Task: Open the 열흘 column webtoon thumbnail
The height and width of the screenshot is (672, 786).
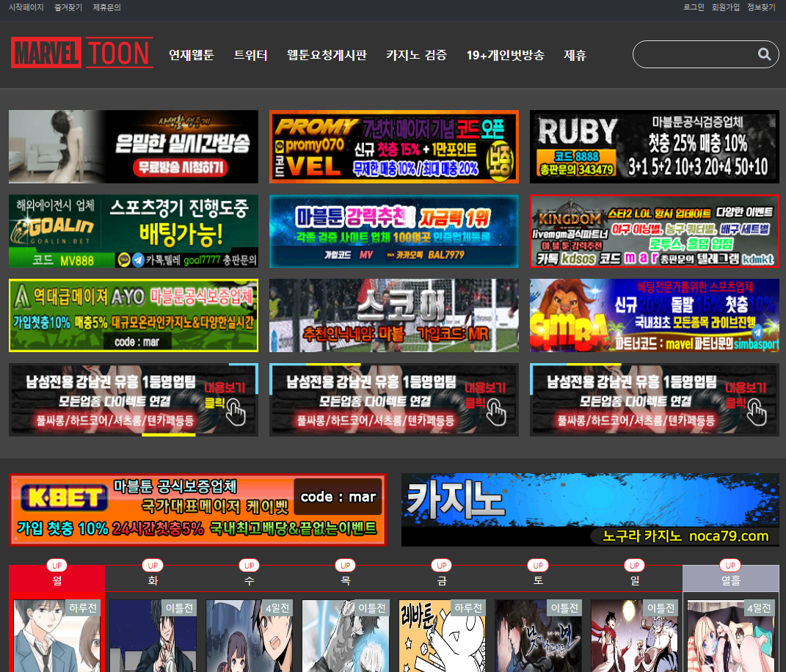Action: [x=730, y=636]
